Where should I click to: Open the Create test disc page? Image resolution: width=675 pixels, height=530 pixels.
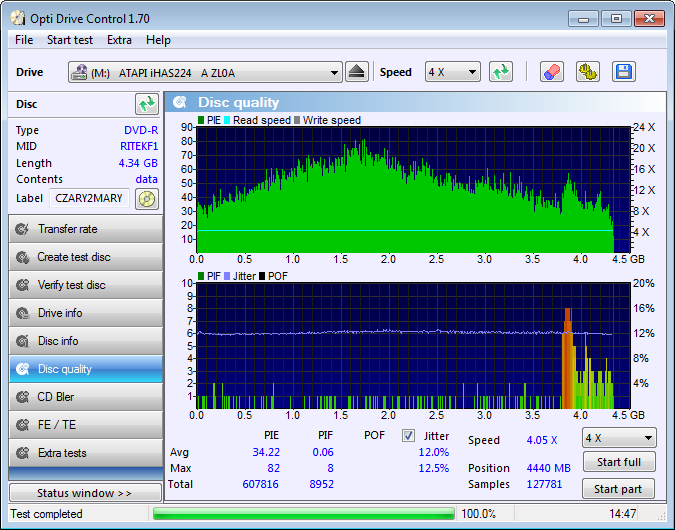pyautogui.click(x=86, y=257)
